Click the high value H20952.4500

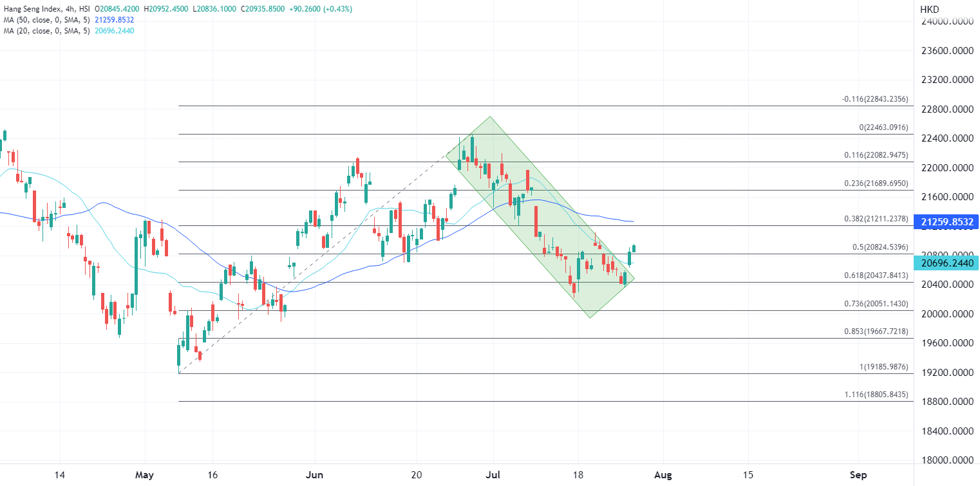pos(167,10)
